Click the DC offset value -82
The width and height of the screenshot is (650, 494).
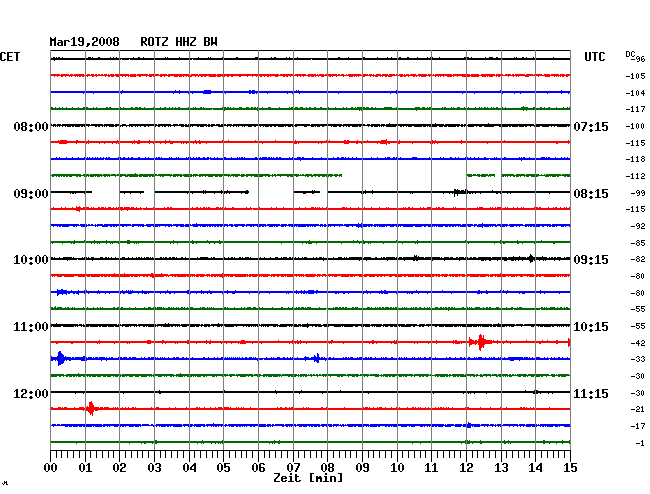(x=637, y=259)
